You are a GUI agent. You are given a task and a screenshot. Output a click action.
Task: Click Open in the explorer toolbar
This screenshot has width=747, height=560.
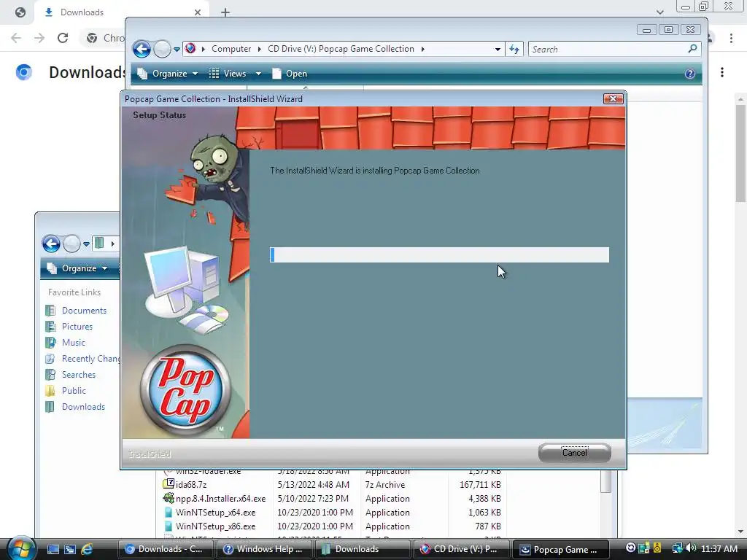(290, 74)
